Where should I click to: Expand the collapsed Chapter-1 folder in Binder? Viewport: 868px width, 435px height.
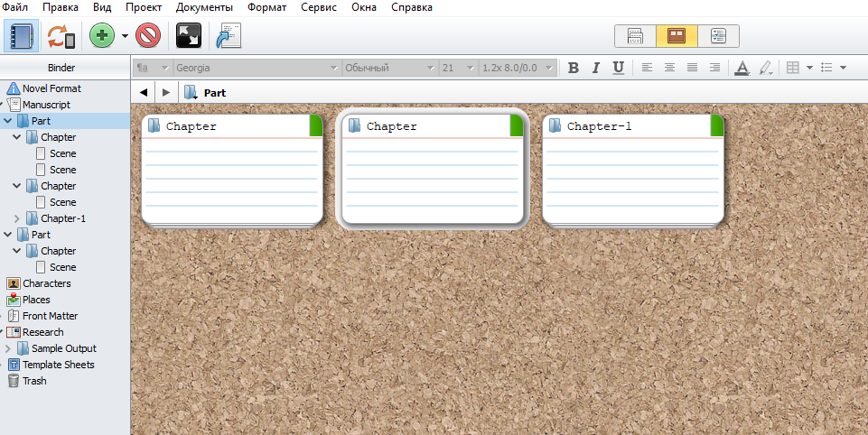pos(18,218)
